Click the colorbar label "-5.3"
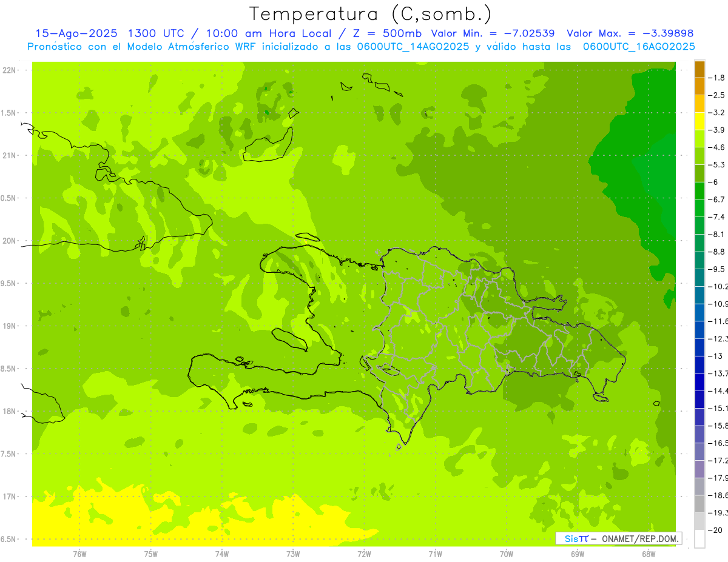This screenshot has width=728, height=562. point(717,165)
